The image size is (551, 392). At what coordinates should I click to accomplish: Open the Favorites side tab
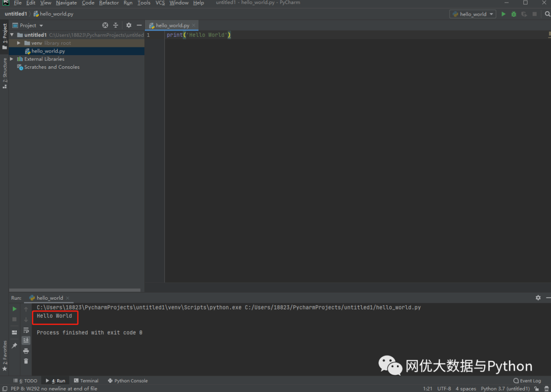(5, 356)
